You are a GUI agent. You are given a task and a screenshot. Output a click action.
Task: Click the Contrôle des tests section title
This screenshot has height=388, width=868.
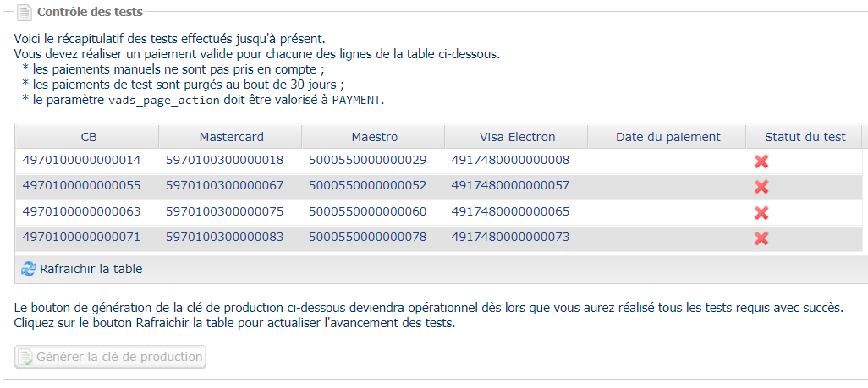tap(91, 12)
